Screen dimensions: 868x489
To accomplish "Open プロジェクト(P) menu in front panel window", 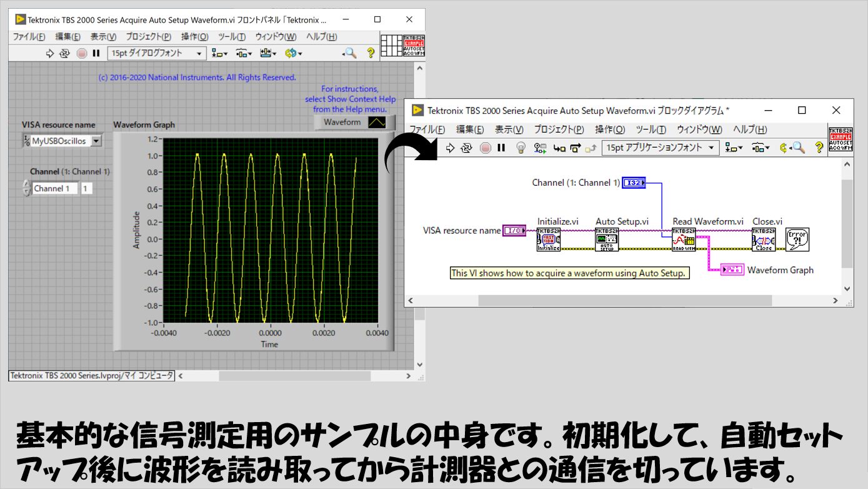I will (x=149, y=37).
